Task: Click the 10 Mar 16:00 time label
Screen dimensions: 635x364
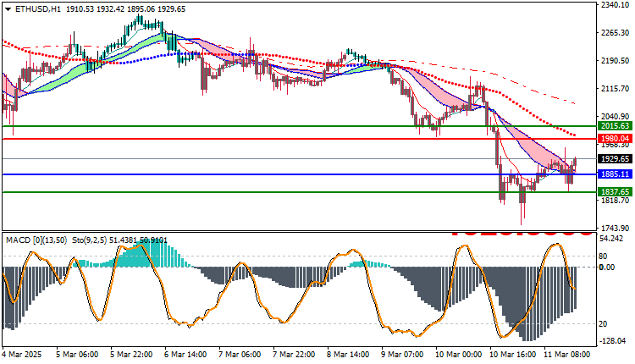Action: 512,355
